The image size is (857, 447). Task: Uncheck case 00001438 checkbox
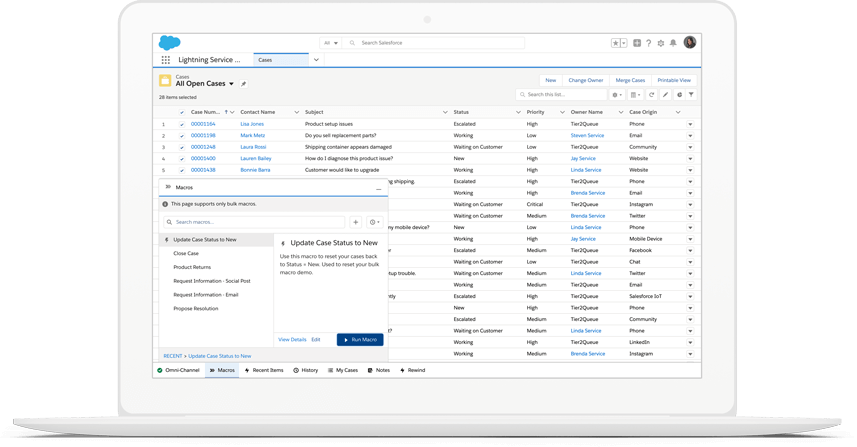182,170
